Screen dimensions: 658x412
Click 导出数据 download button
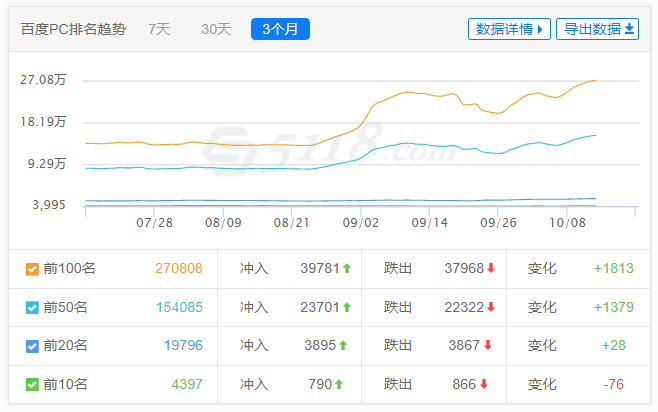[597, 29]
